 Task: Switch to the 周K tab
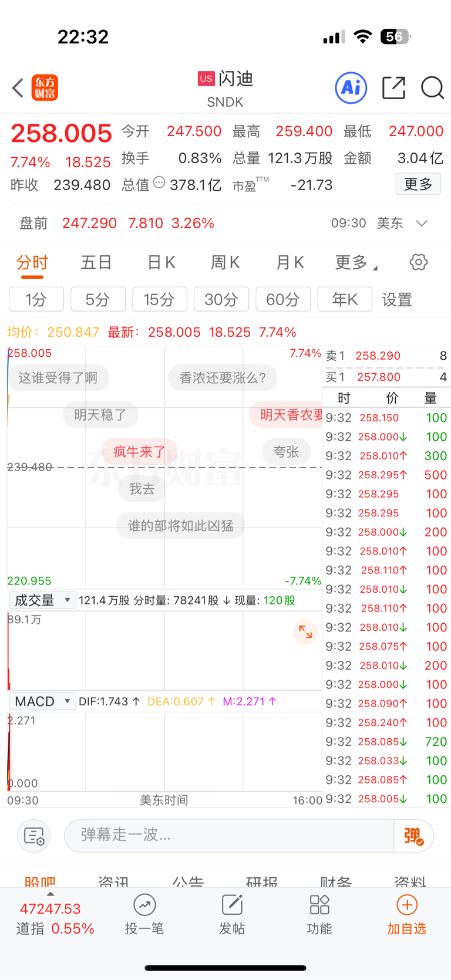[225, 262]
